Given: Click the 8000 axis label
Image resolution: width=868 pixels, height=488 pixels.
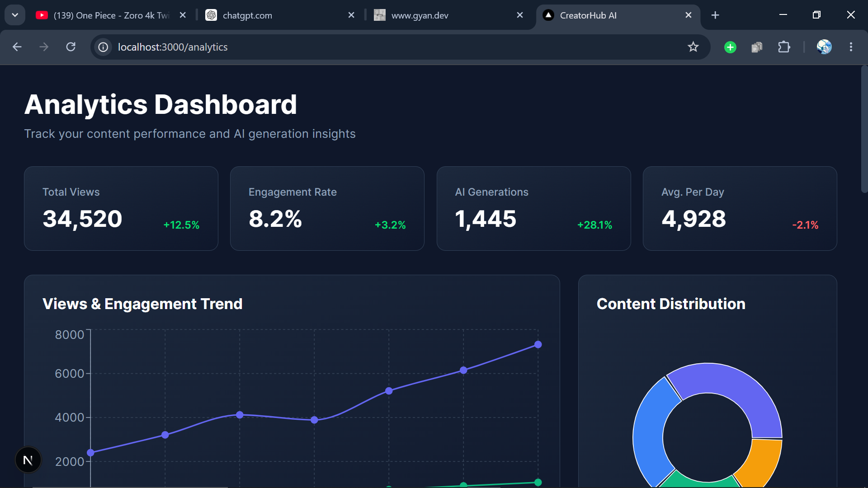Looking at the screenshot, I should 70,334.
